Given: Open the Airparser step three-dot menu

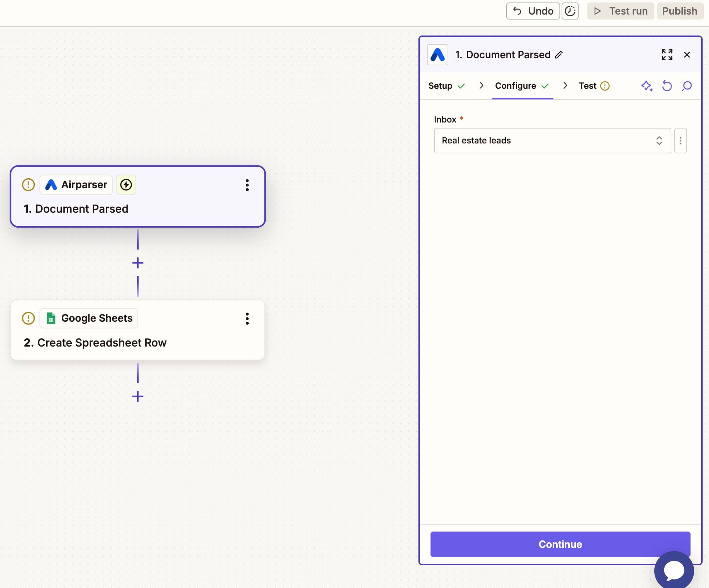Looking at the screenshot, I should 247,185.
